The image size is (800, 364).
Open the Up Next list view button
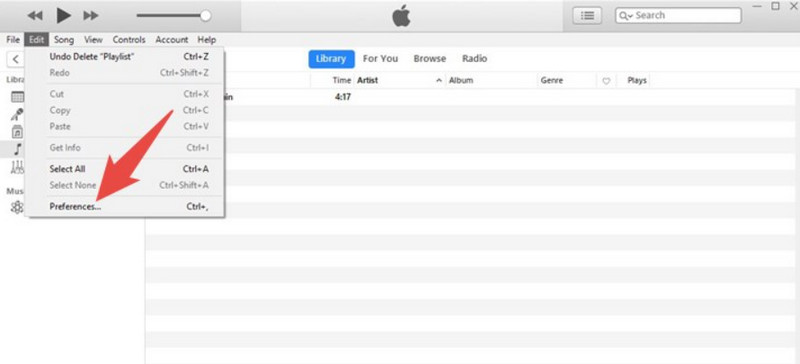pyautogui.click(x=588, y=15)
